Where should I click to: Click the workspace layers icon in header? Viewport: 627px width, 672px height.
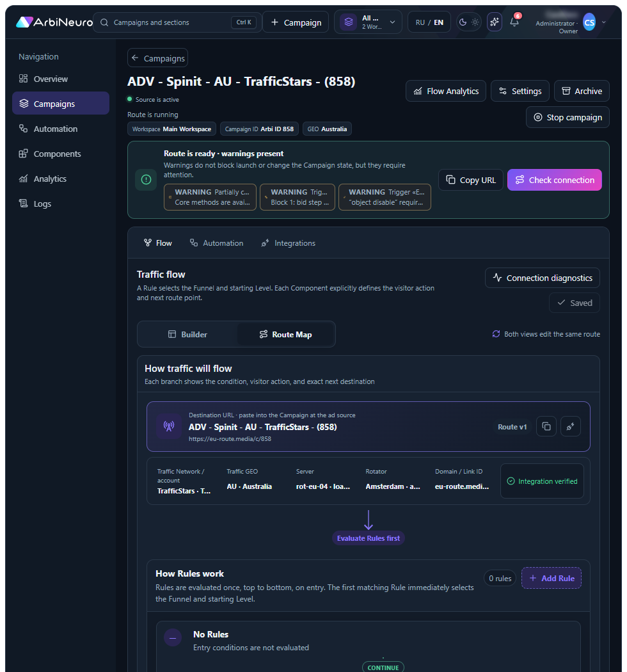[349, 22]
